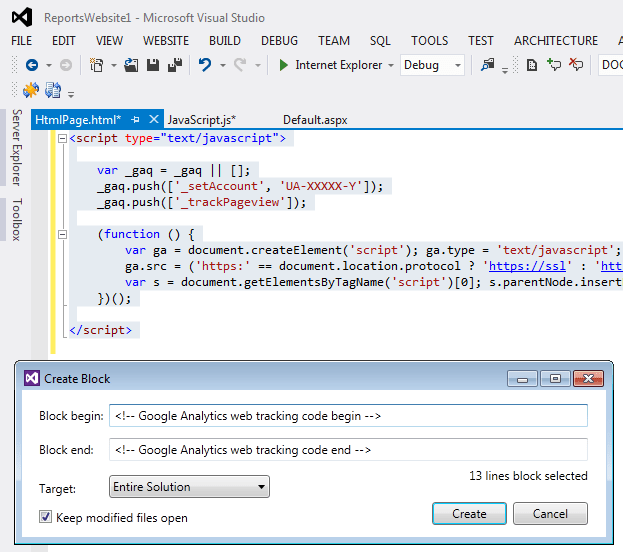Open the BUILD menu
Screen dimensions: 623x552
[224, 40]
